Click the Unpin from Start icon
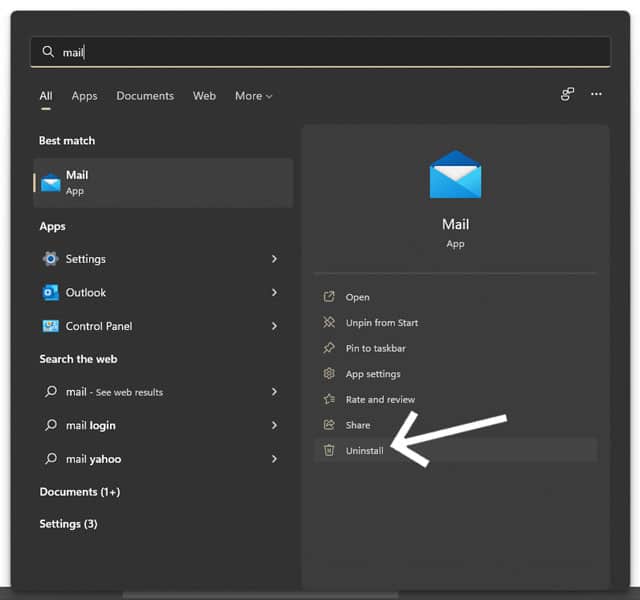This screenshot has width=640, height=600. pos(329,322)
